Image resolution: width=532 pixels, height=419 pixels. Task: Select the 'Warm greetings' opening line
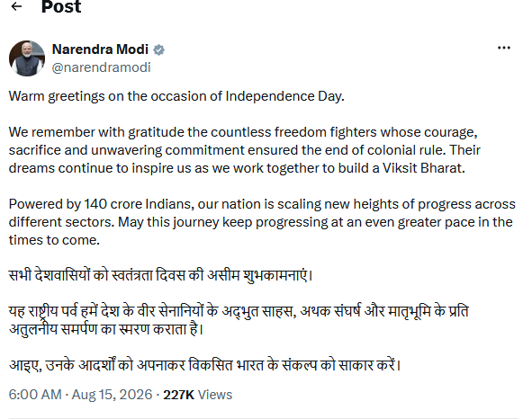coord(176,96)
